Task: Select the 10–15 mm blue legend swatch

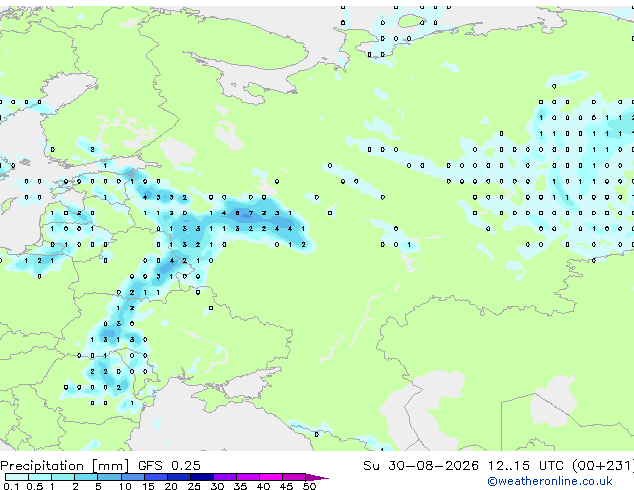Action: click(132, 477)
